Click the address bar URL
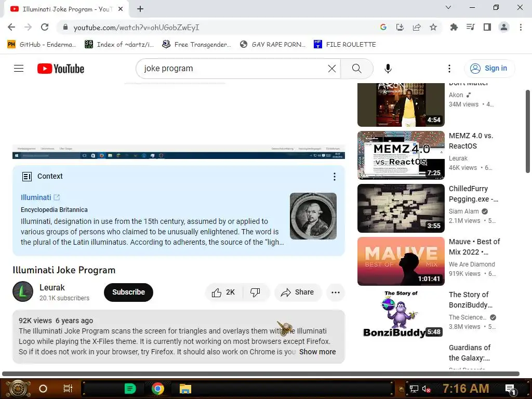The width and height of the screenshot is (532, 399). click(x=136, y=28)
